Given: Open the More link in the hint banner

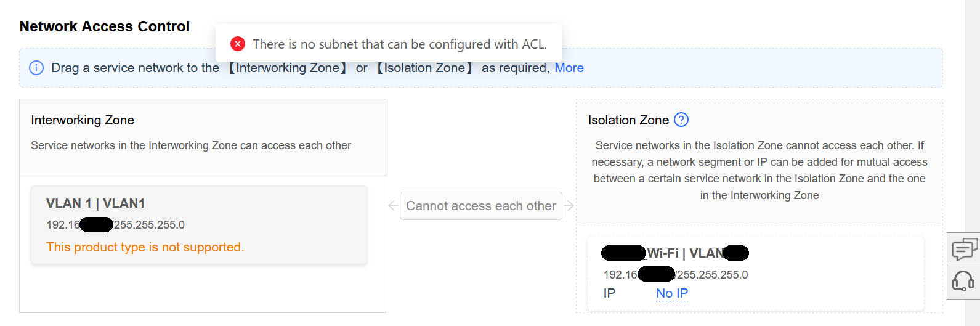Looking at the screenshot, I should 569,68.
